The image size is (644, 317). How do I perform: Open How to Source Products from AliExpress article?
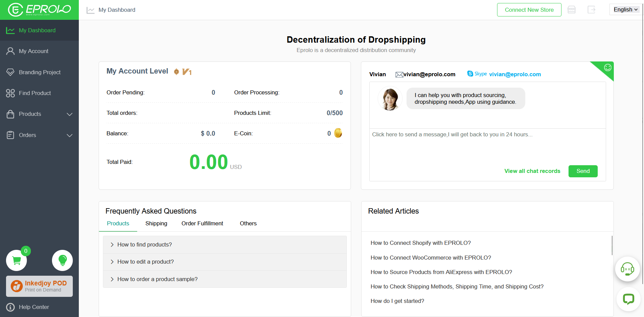(441, 272)
